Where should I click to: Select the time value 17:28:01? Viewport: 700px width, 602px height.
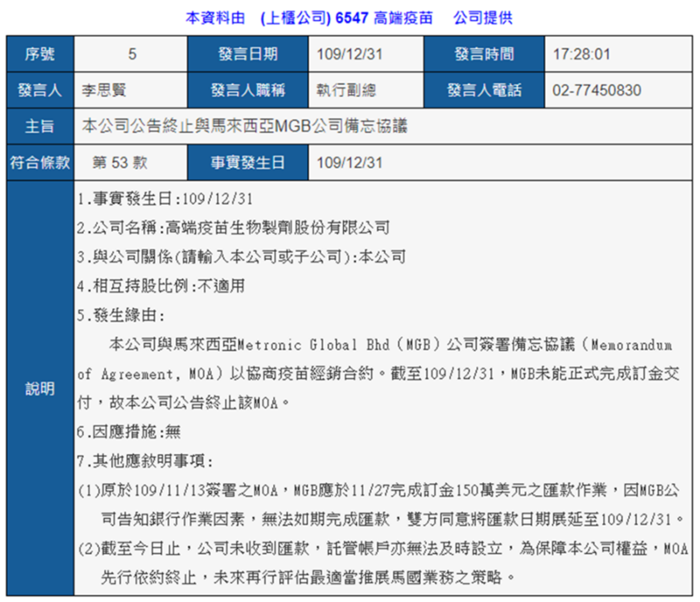pyautogui.click(x=581, y=54)
